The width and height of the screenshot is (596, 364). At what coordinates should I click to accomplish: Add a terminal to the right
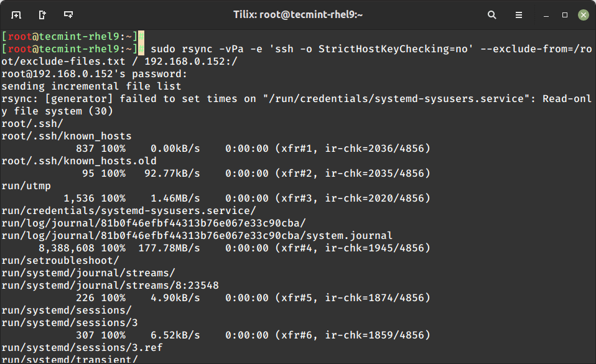click(x=42, y=14)
